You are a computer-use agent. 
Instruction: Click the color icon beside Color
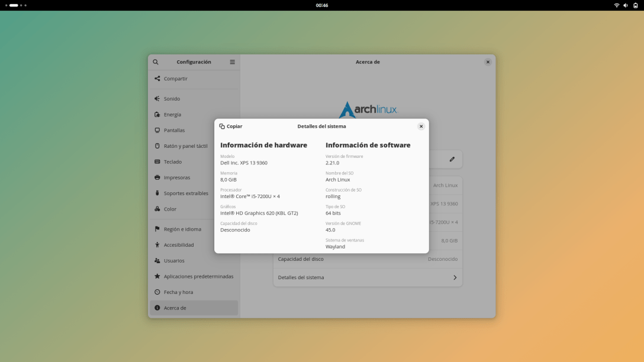[157, 209]
